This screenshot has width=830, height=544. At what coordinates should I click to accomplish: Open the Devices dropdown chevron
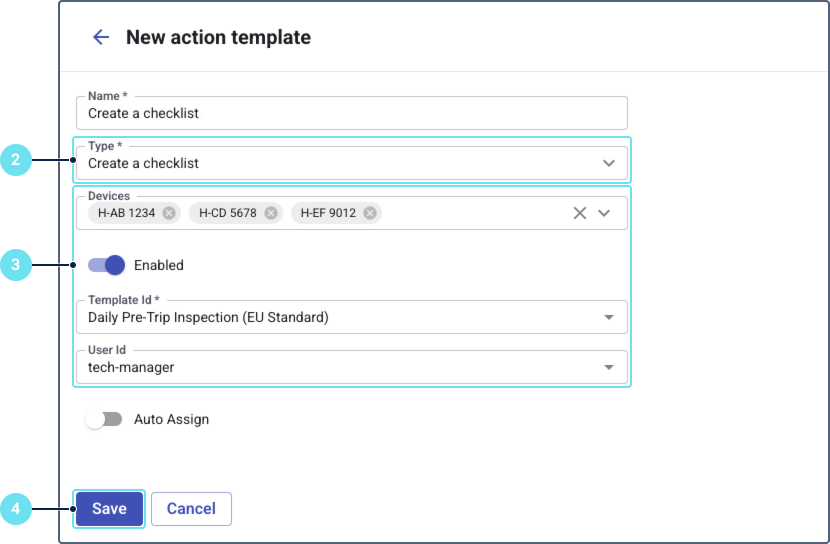click(x=604, y=213)
